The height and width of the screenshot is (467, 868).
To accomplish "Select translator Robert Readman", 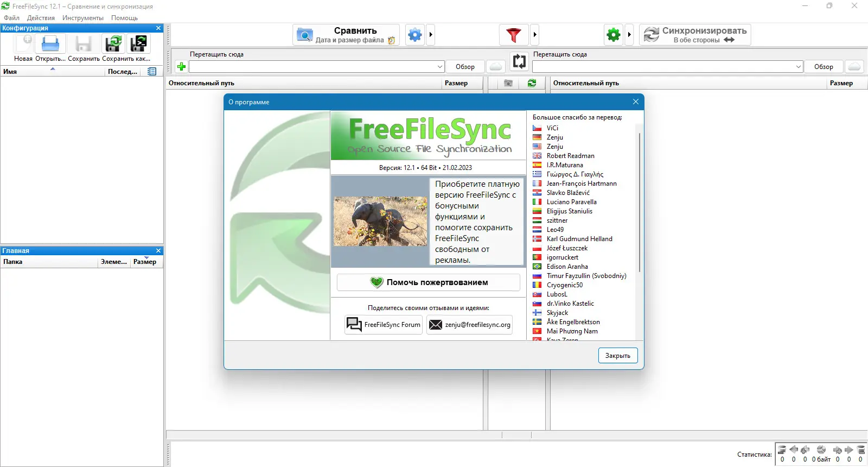I will pyautogui.click(x=571, y=156).
